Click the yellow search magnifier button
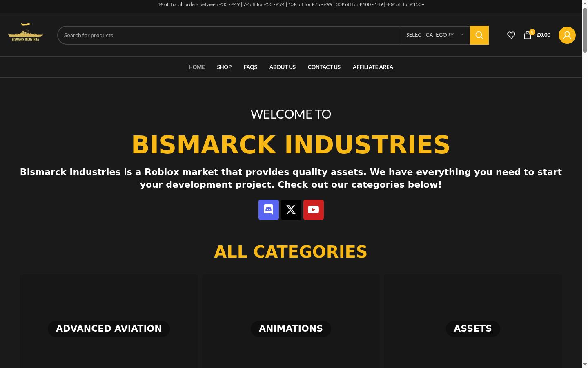 pyautogui.click(x=479, y=35)
